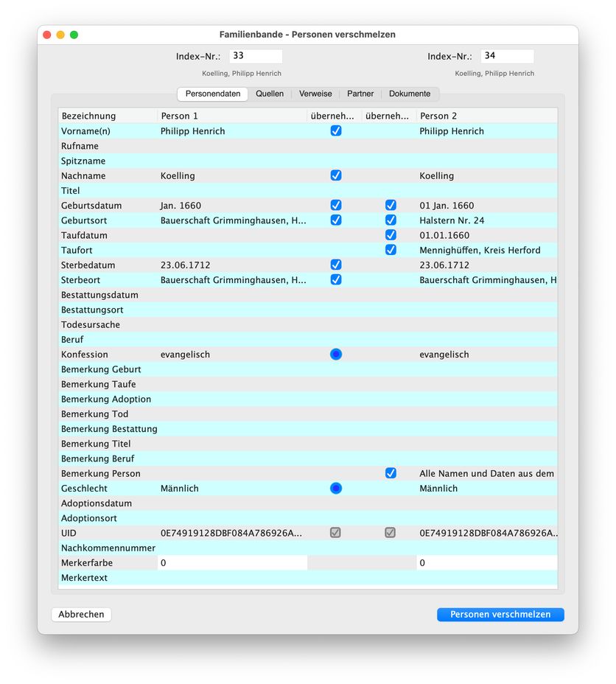Image resolution: width=616 pixels, height=684 pixels.
Task: Switch to the Partner tab
Action: click(360, 94)
